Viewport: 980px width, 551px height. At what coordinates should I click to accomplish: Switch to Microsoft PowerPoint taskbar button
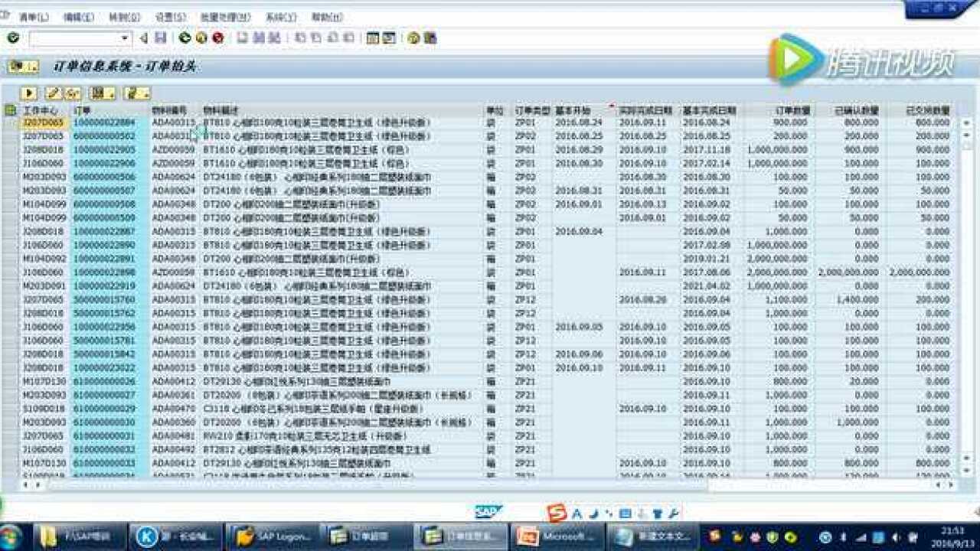[557, 536]
